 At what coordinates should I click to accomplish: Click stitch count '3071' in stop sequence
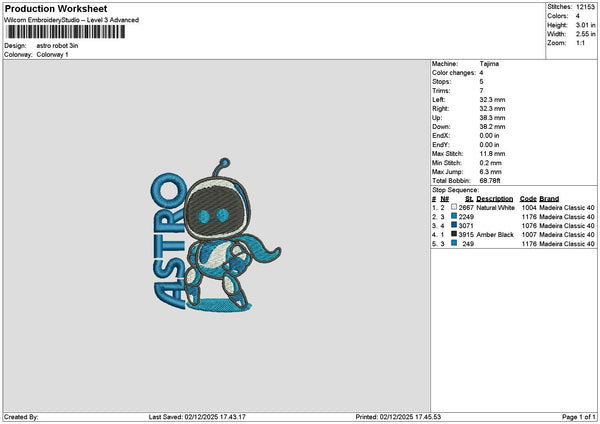click(x=466, y=226)
